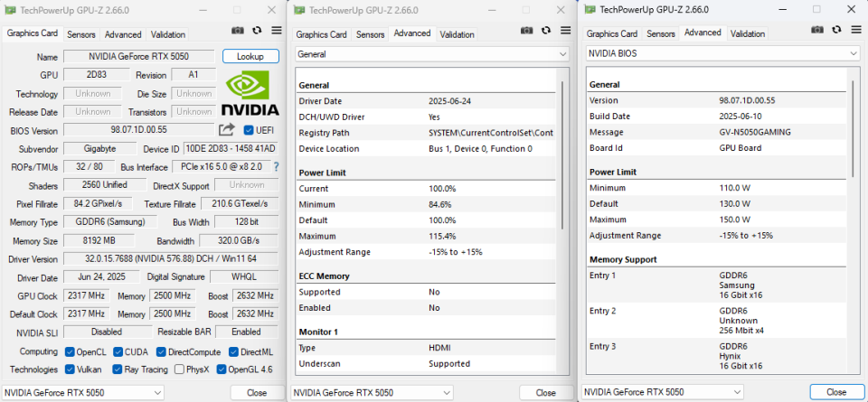Switch to Validation tab in middle window
Image resolution: width=868 pixels, height=402 pixels.
[457, 34]
